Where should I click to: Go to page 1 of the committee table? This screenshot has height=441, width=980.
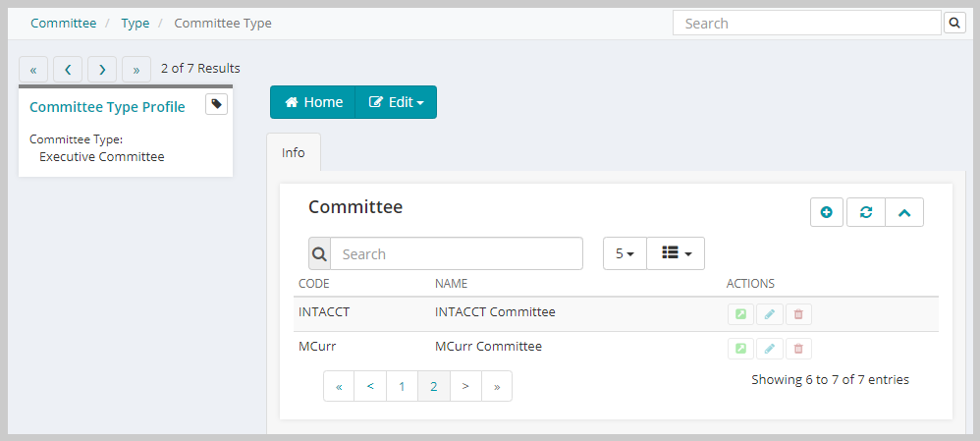402,386
